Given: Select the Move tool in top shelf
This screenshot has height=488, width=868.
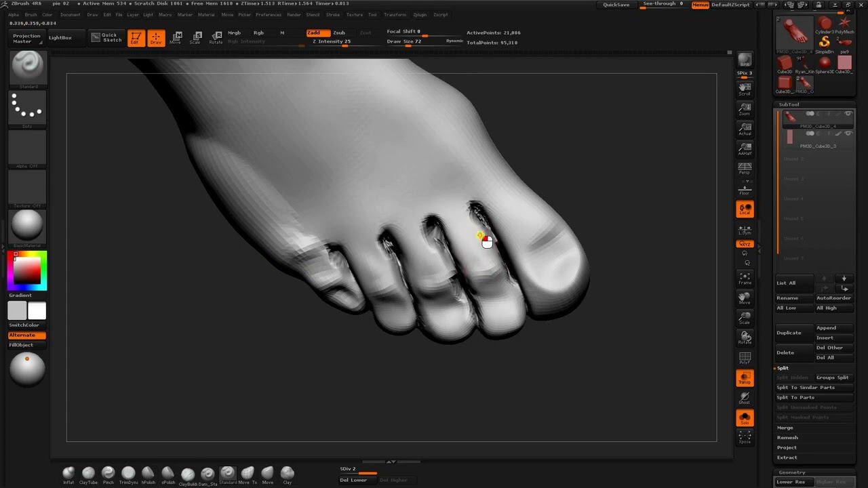Looking at the screenshot, I should point(176,38).
